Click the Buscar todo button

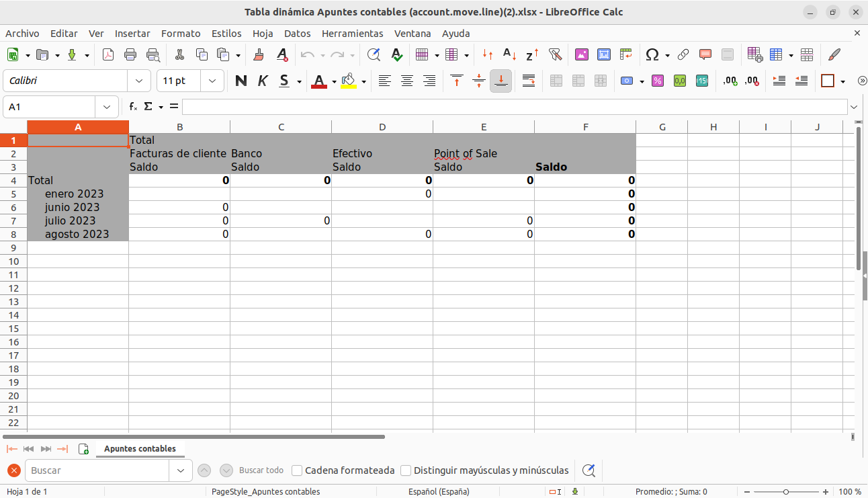(261, 470)
